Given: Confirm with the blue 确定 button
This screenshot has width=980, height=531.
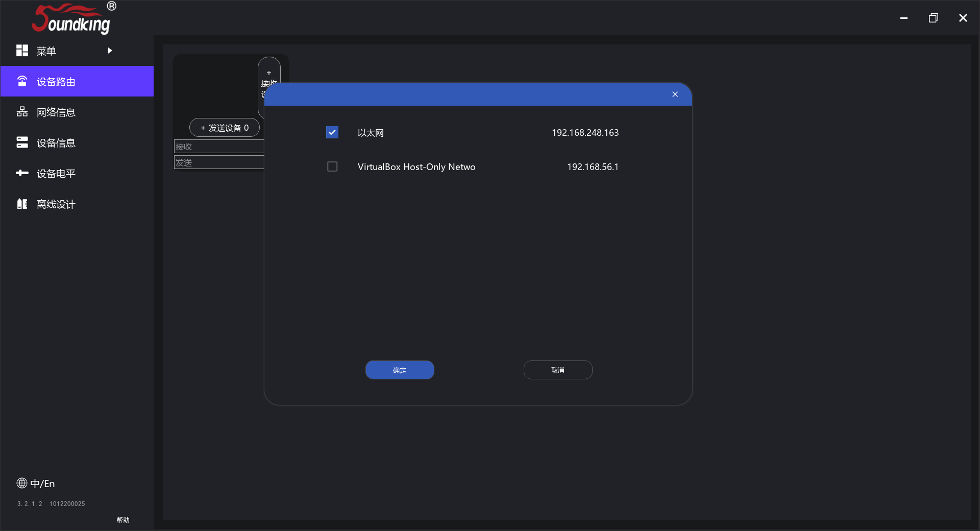Looking at the screenshot, I should (x=400, y=370).
